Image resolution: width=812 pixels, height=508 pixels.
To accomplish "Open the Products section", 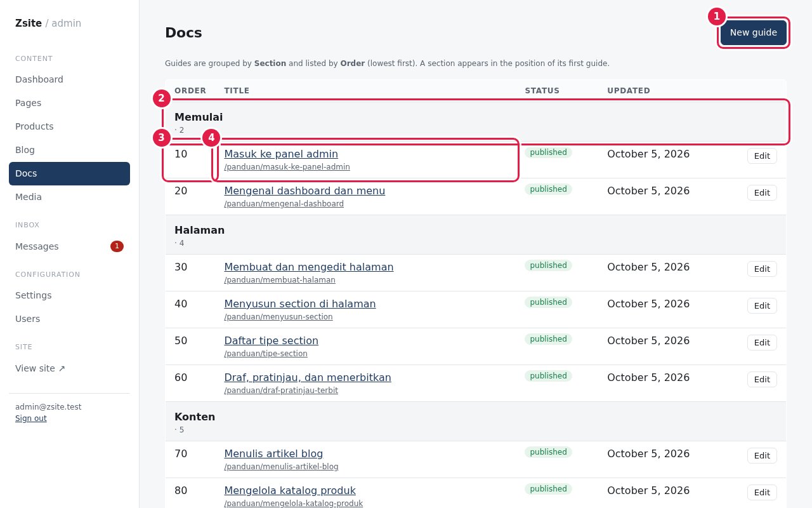I will click(69, 126).
